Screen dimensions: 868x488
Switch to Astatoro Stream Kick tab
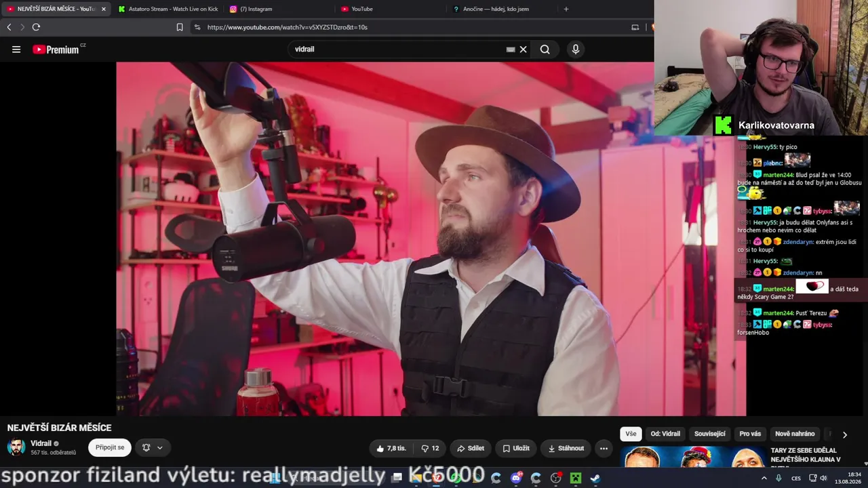pyautogui.click(x=167, y=9)
